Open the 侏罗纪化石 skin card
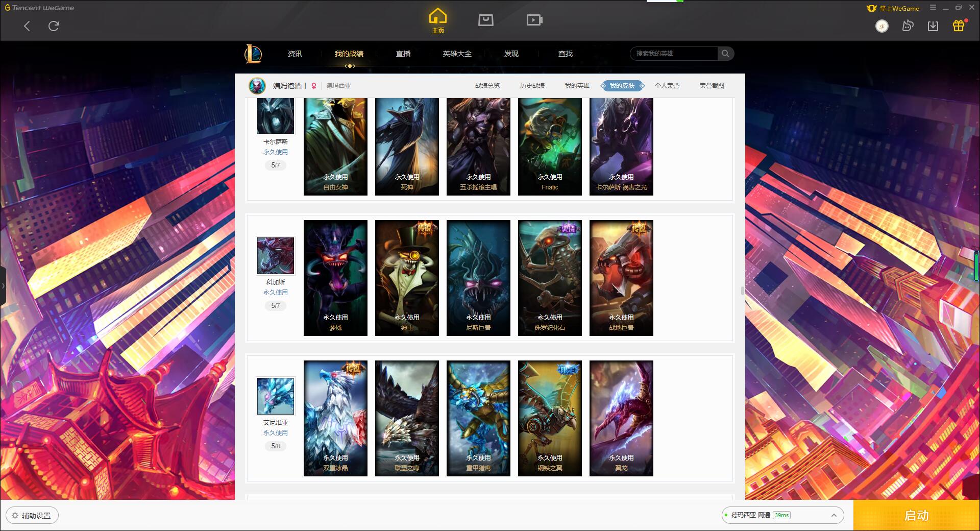980x531 pixels. (550, 278)
